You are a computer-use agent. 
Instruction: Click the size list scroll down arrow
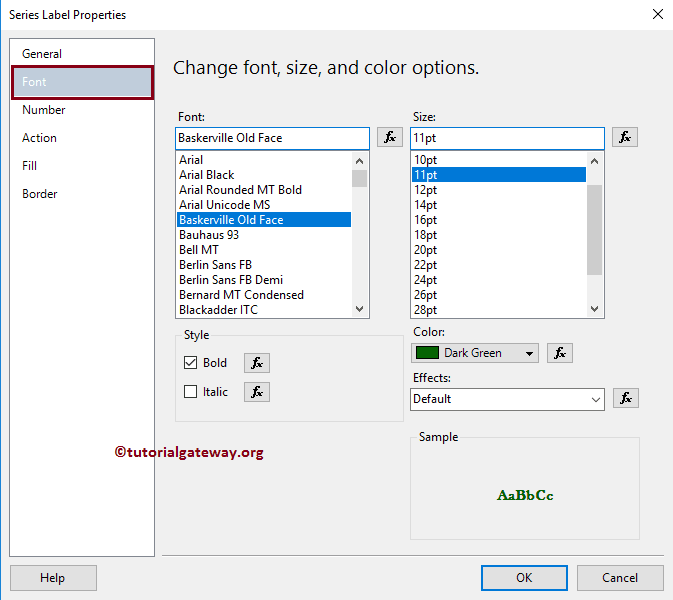[x=594, y=309]
